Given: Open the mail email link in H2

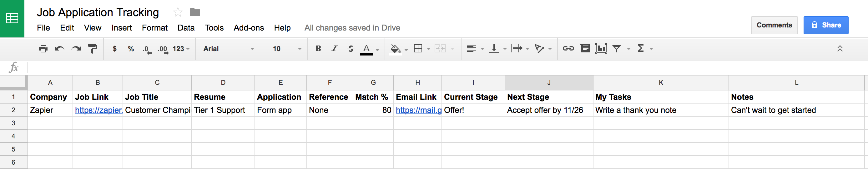Looking at the screenshot, I should 418,110.
